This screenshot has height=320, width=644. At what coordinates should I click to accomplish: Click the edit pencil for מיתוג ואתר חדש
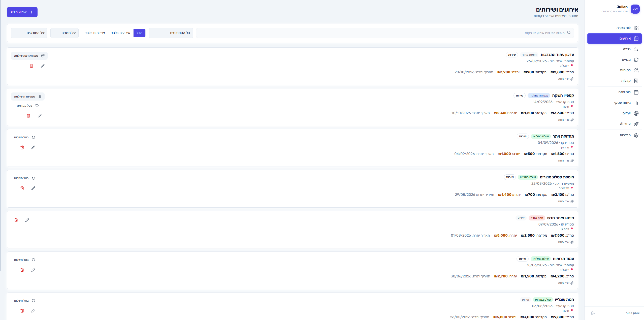(27, 220)
